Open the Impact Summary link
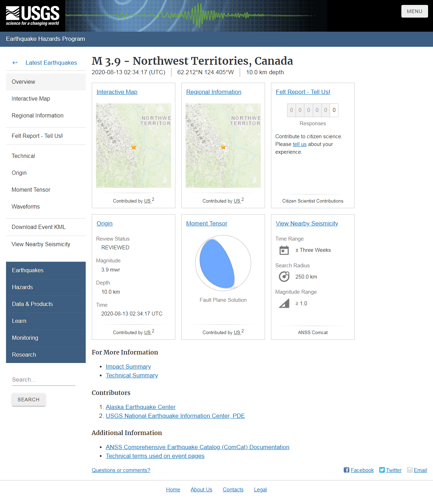 pyautogui.click(x=128, y=366)
